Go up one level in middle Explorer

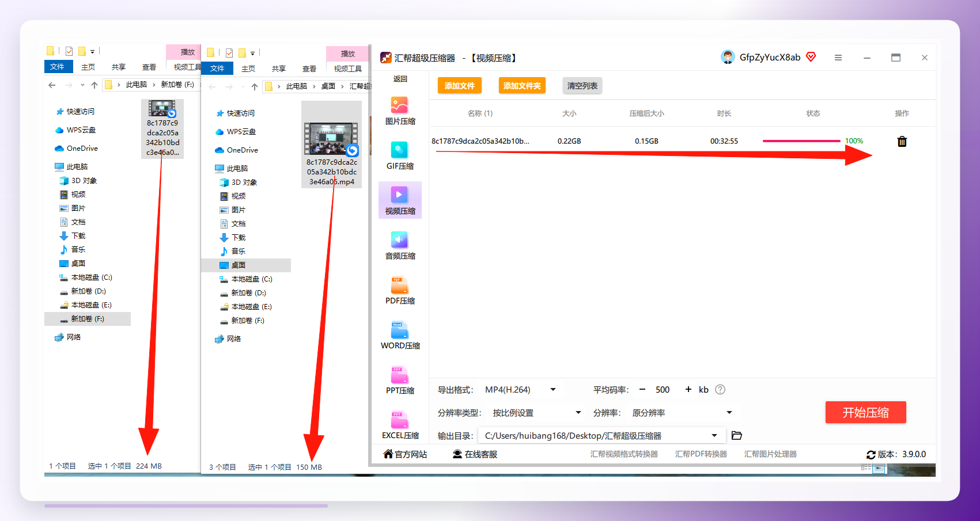click(255, 87)
